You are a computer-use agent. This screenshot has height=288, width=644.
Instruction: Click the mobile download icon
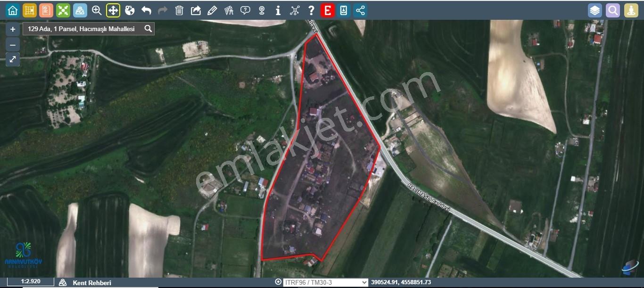344,10
